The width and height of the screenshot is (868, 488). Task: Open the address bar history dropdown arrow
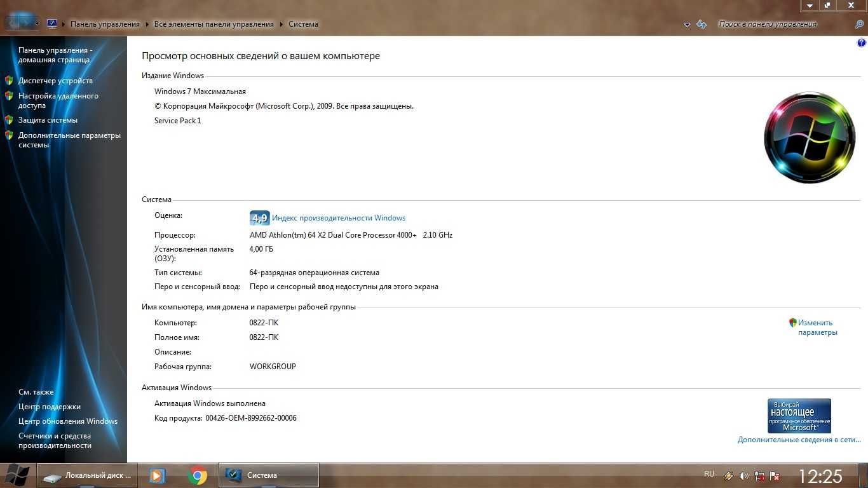tap(687, 25)
